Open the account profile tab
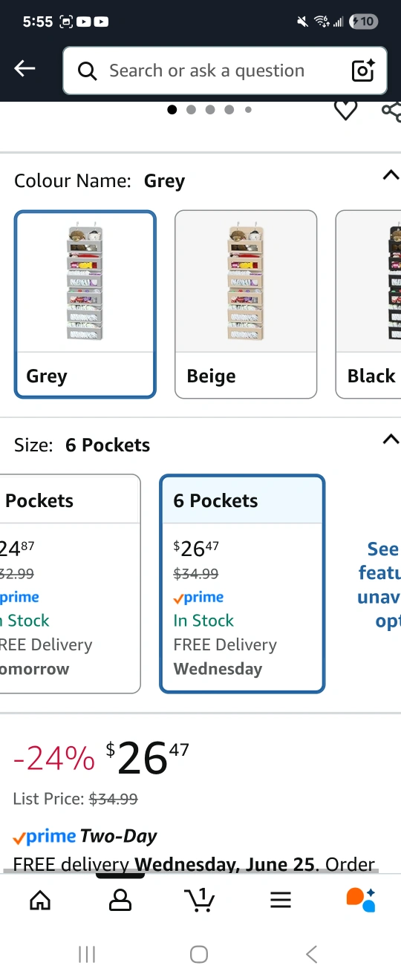 [x=120, y=900]
